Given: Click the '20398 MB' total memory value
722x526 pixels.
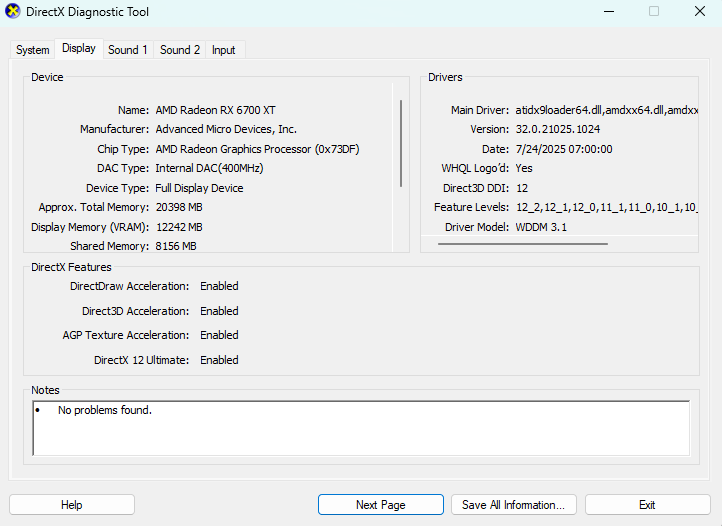Looking at the screenshot, I should tap(179, 207).
